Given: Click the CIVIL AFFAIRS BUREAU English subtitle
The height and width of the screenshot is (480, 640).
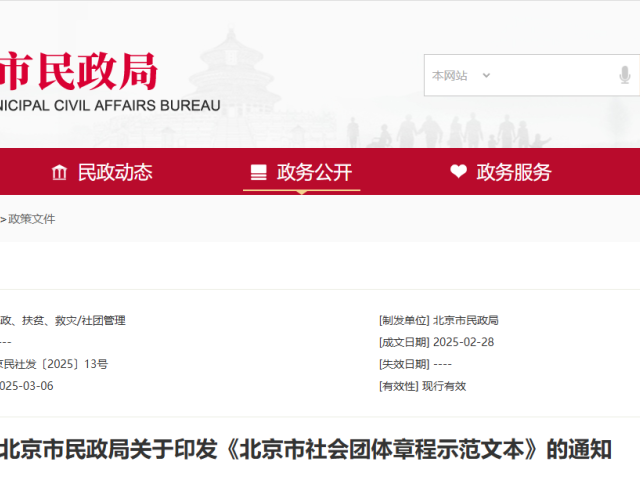Looking at the screenshot, I should 137,106.
